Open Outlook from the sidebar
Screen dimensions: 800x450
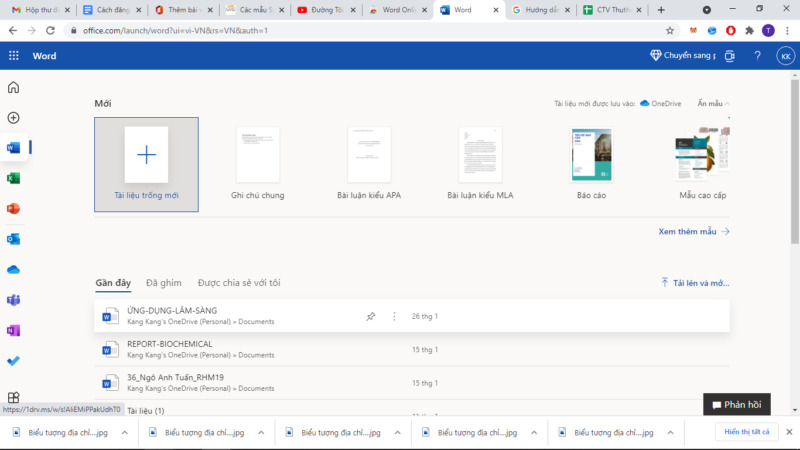[14, 239]
